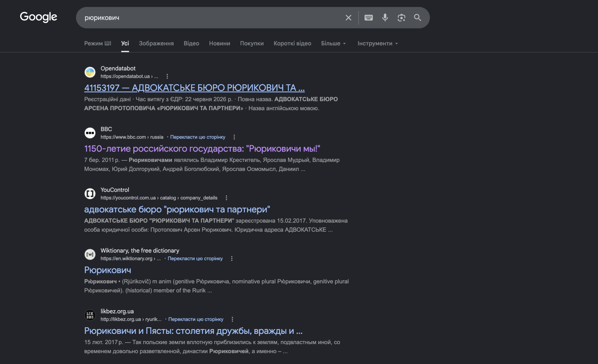Focus the search field containing рюрикович
598x364 pixels.
[x=209, y=18]
